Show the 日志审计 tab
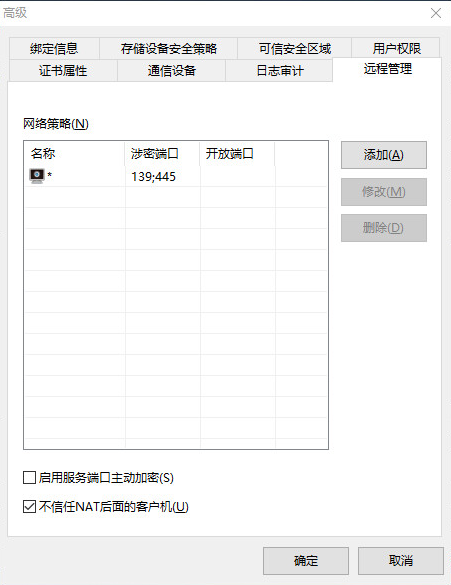The height and width of the screenshot is (585, 451). 280,71
